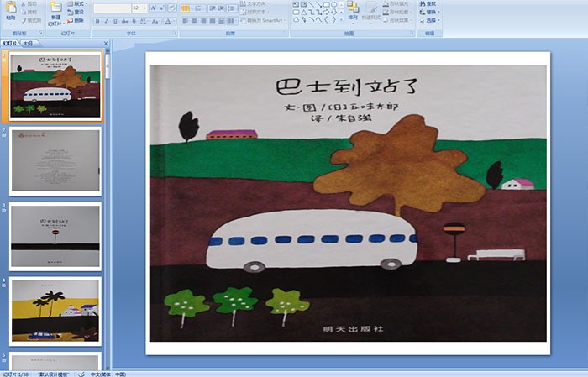Screen dimensions: 588x377
Task: Clear all formatting with eraser icon
Action: (172, 8)
